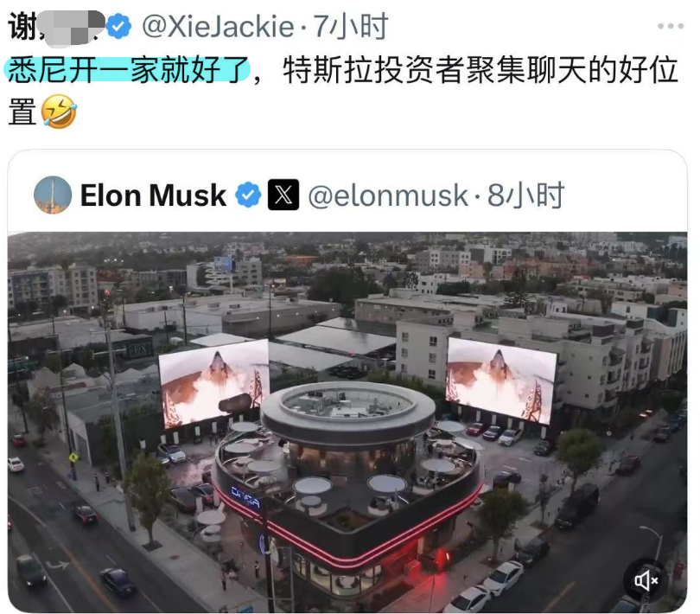Screen dimensions: 700x614
Task: Click the black X affiliation badge
Action: (283, 195)
